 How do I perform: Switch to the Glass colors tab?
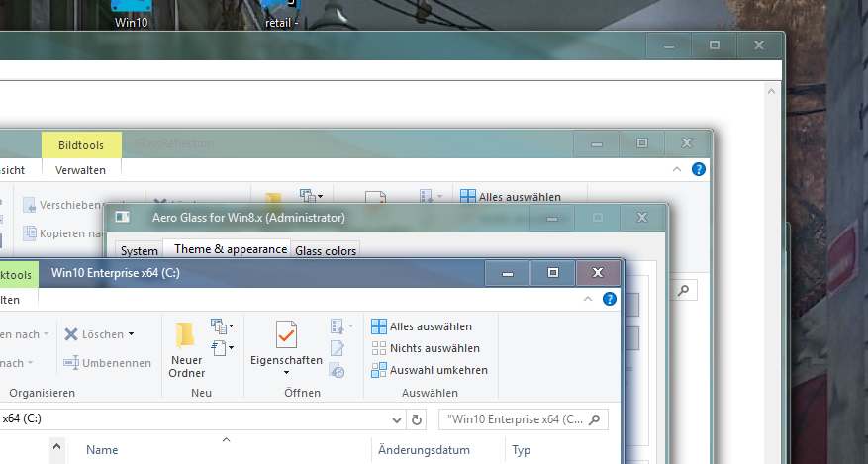coord(326,251)
